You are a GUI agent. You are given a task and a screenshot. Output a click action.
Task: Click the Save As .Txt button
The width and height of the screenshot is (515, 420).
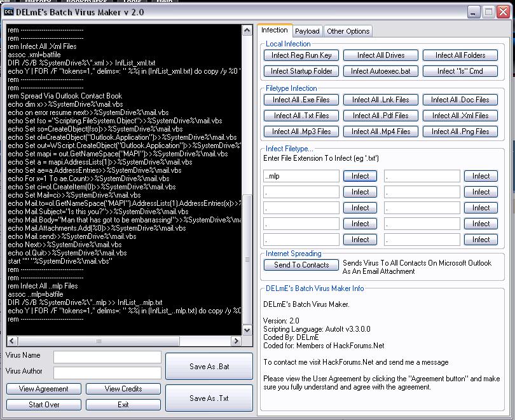[209, 398]
